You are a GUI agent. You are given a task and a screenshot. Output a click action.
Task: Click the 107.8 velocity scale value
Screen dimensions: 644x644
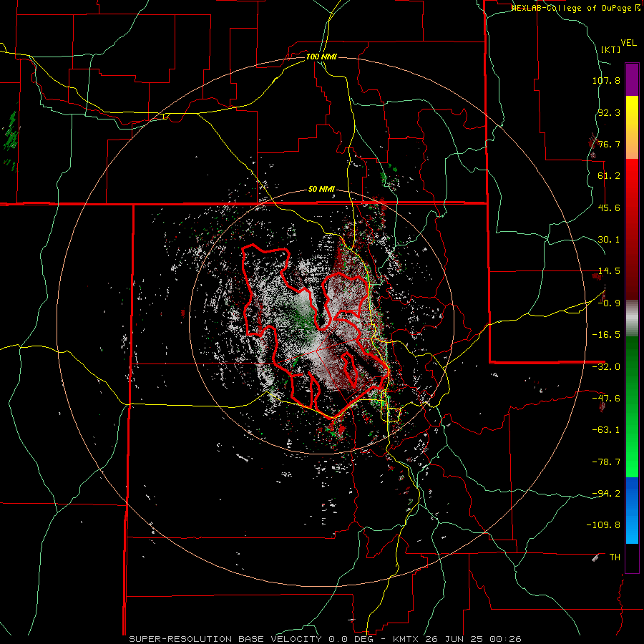click(606, 80)
